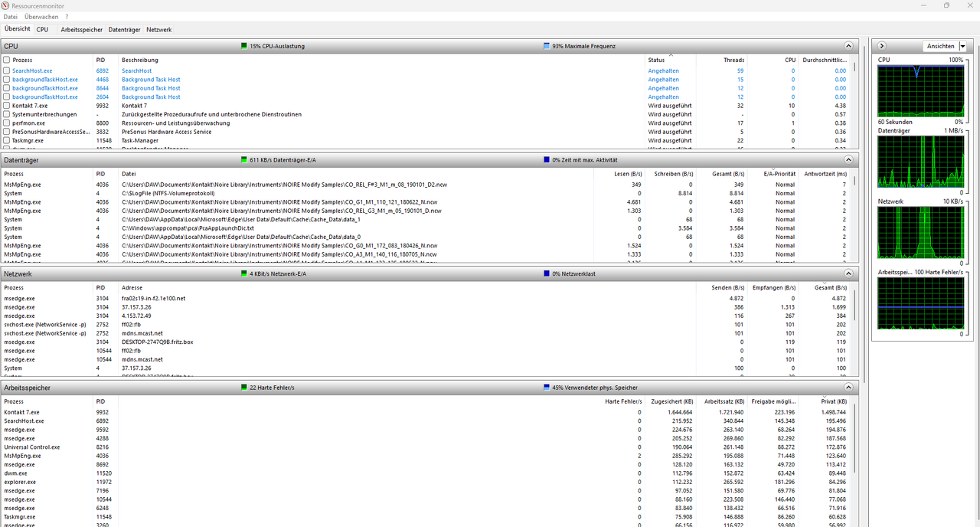Select the PcaAppLaunchDic.txt disk row
Viewport: 980px width, 527px height.
pos(426,228)
